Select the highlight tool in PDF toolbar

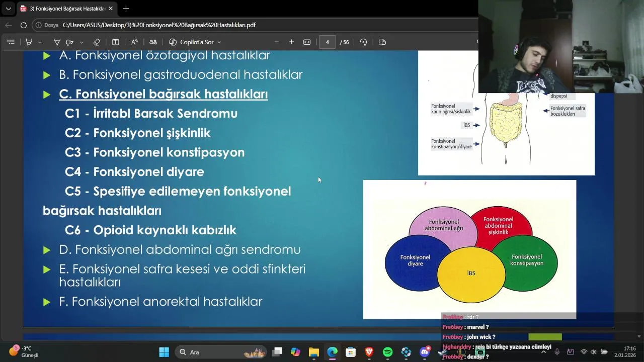[x=29, y=42]
